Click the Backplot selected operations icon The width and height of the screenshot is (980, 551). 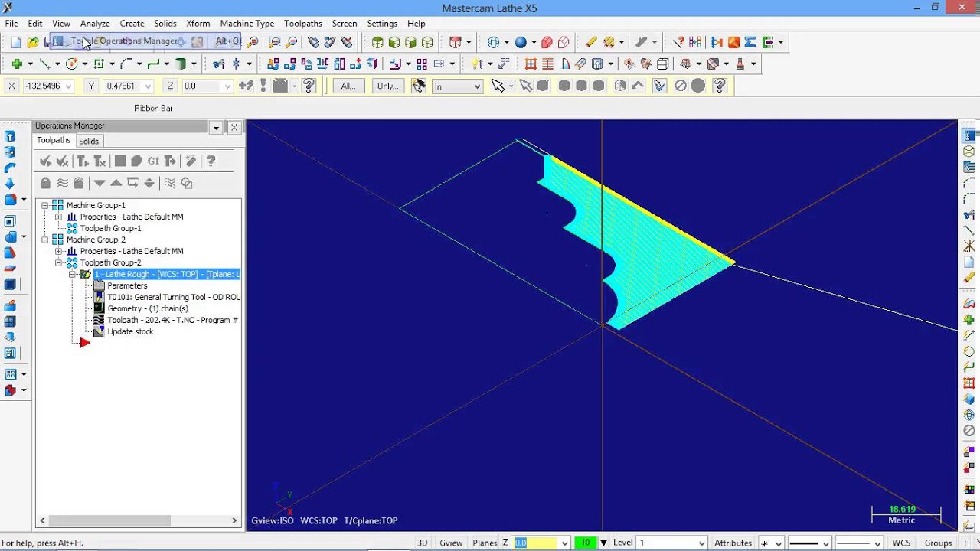tap(119, 161)
